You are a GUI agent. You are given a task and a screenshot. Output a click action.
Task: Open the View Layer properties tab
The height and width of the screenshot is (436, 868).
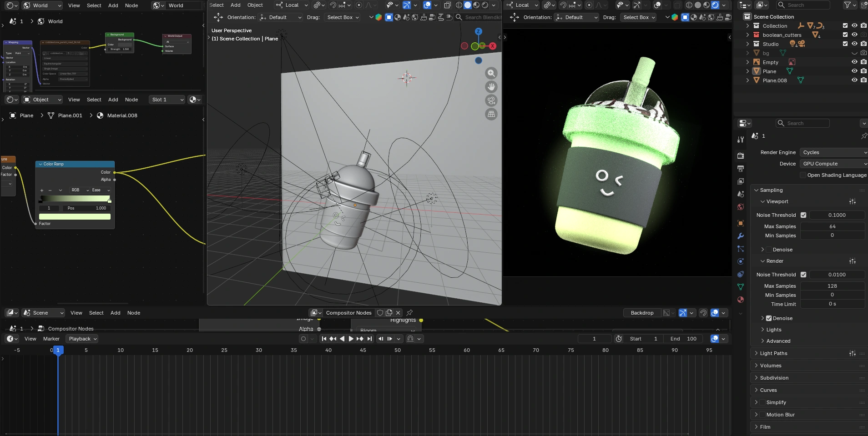[741, 181]
